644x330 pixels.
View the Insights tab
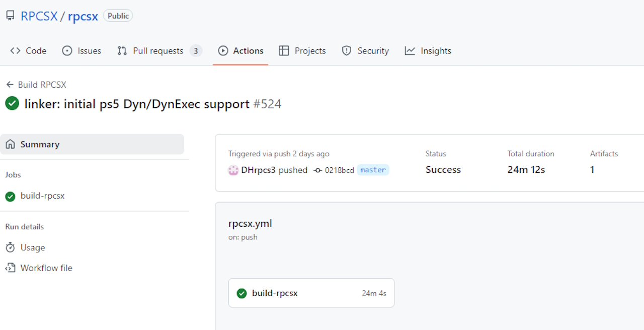tap(428, 51)
